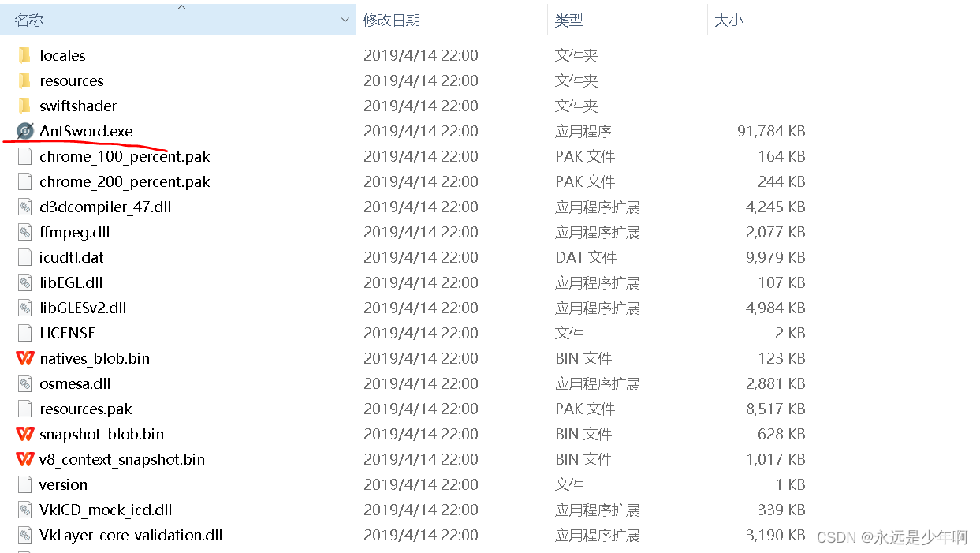
Task: Select the resources folder name
Action: click(x=72, y=80)
